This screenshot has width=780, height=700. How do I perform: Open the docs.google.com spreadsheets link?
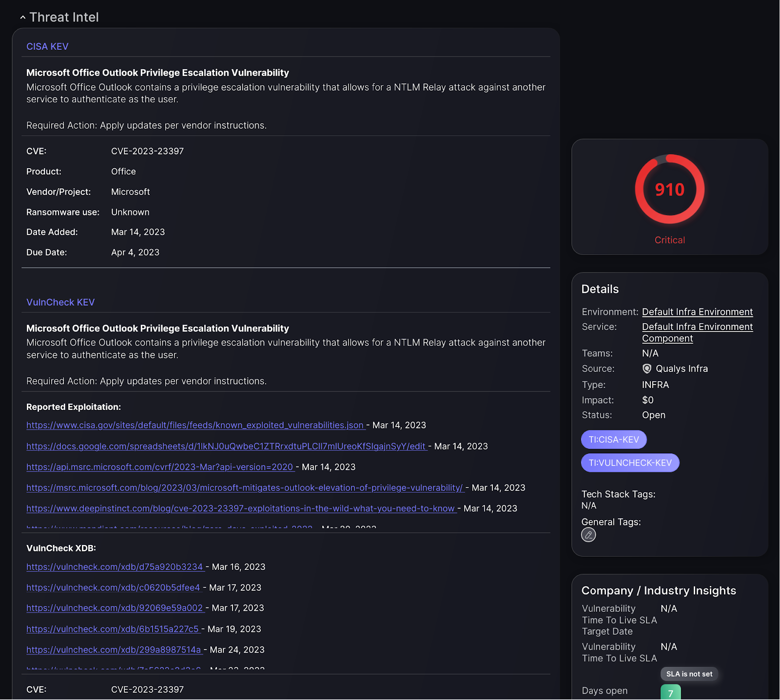click(x=226, y=446)
